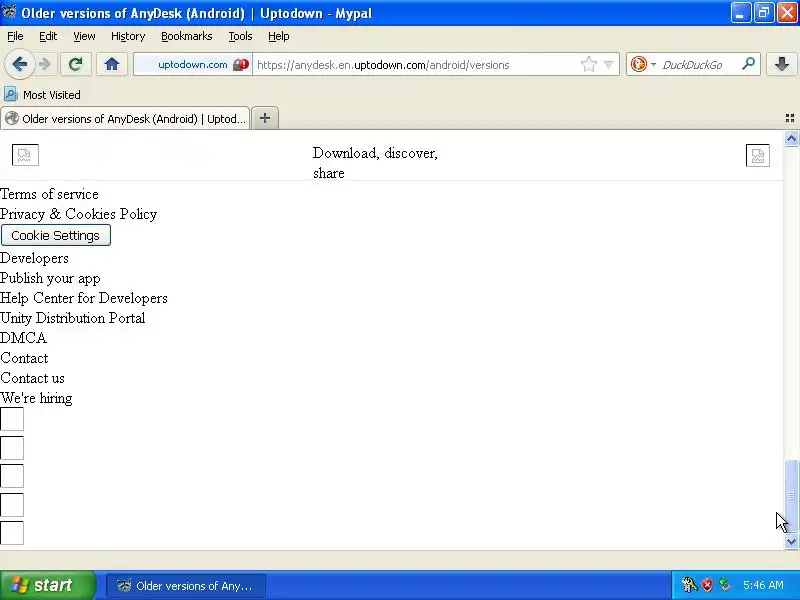Open the DMCA link

(x=23, y=338)
